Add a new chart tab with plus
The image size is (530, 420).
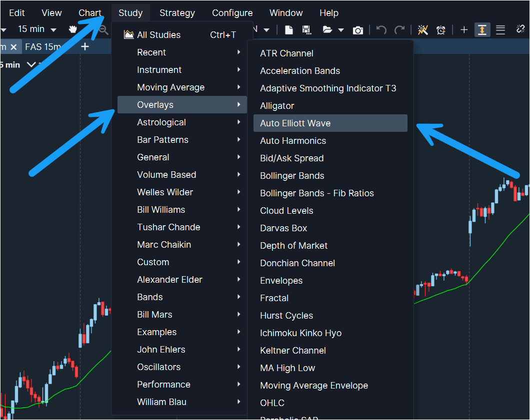tap(85, 47)
